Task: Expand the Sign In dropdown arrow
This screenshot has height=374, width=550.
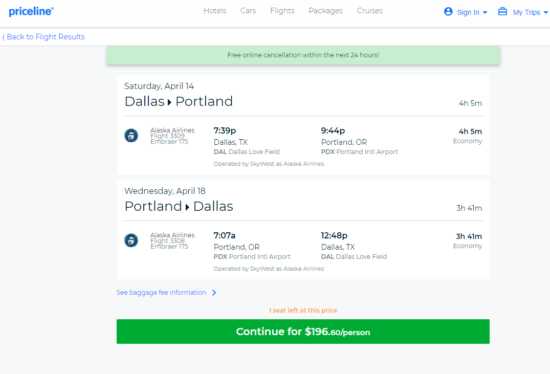Action: click(x=485, y=13)
